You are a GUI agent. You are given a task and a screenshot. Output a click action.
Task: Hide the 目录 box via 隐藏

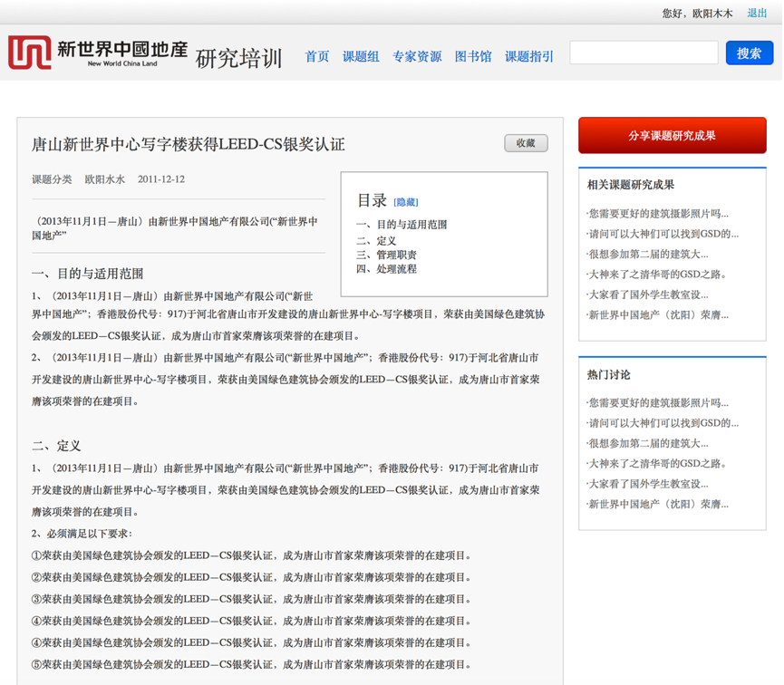pyautogui.click(x=406, y=202)
